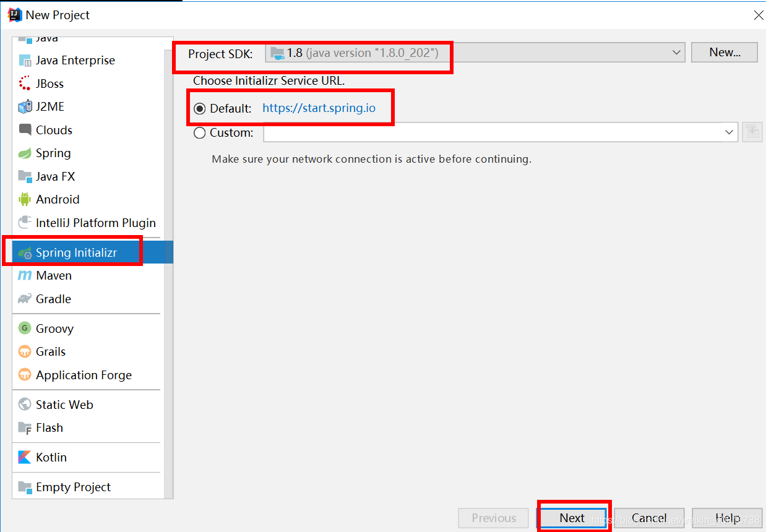
Task: Click the IntelliJ Platform Plugin icon
Action: point(25,223)
